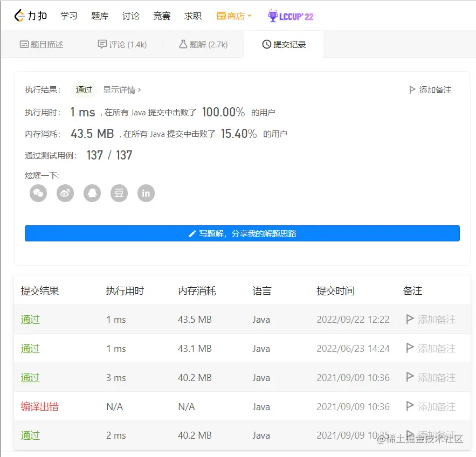Switch to 提交记录 tab
This screenshot has width=476, height=457.
(284, 44)
